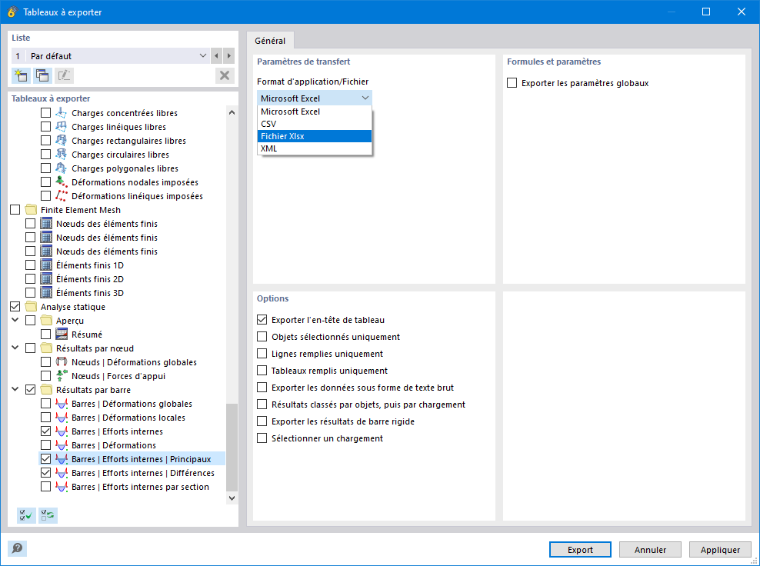The image size is (760, 566).
Task: Click the Résumé table icon
Action: pyautogui.click(x=61, y=334)
